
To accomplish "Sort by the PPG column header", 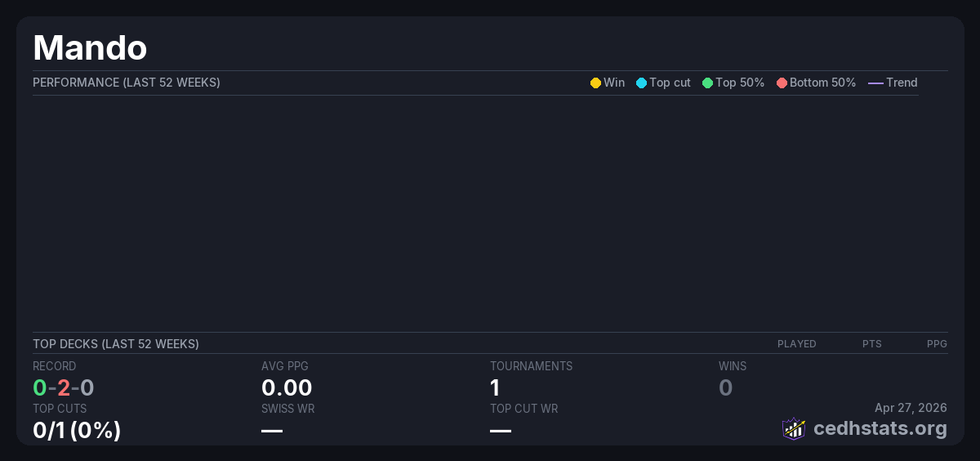I will point(937,344).
